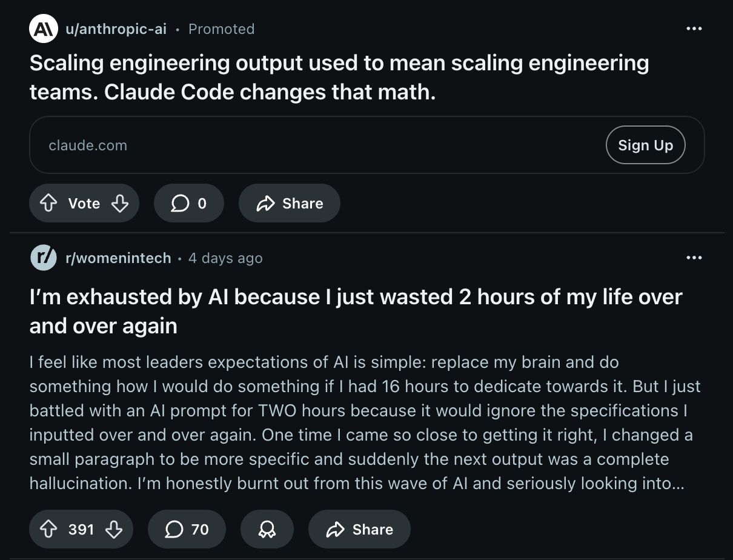The width and height of the screenshot is (733, 560).
Task: Downvote the exhausted by AI post
Action: [114, 530]
